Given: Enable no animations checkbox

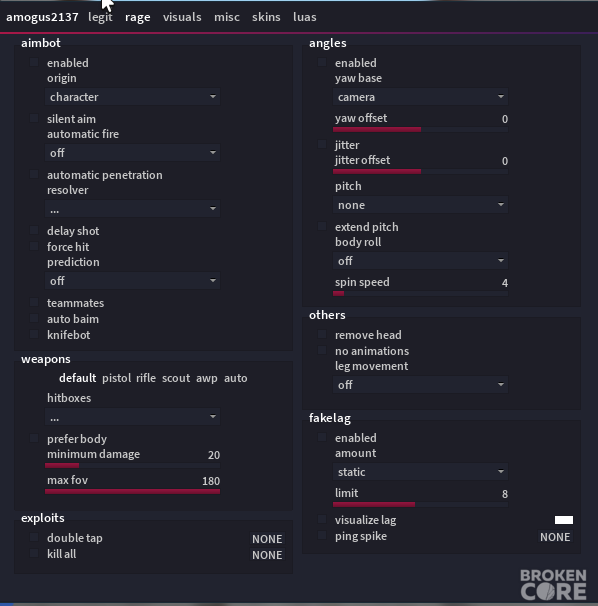Looking at the screenshot, I should click(x=322, y=350).
